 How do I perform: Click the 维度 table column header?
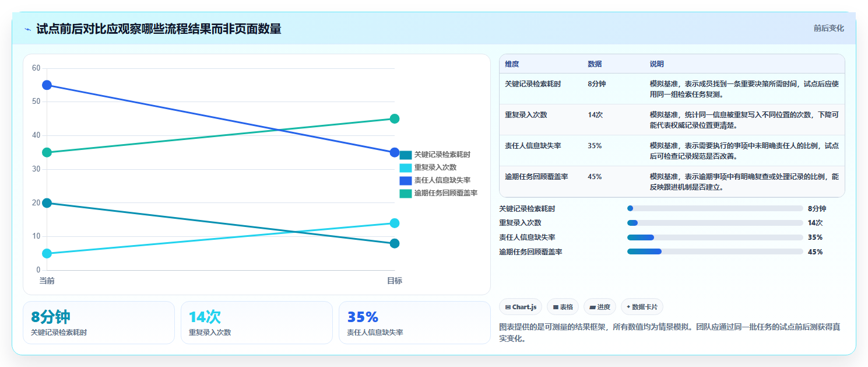tap(512, 64)
